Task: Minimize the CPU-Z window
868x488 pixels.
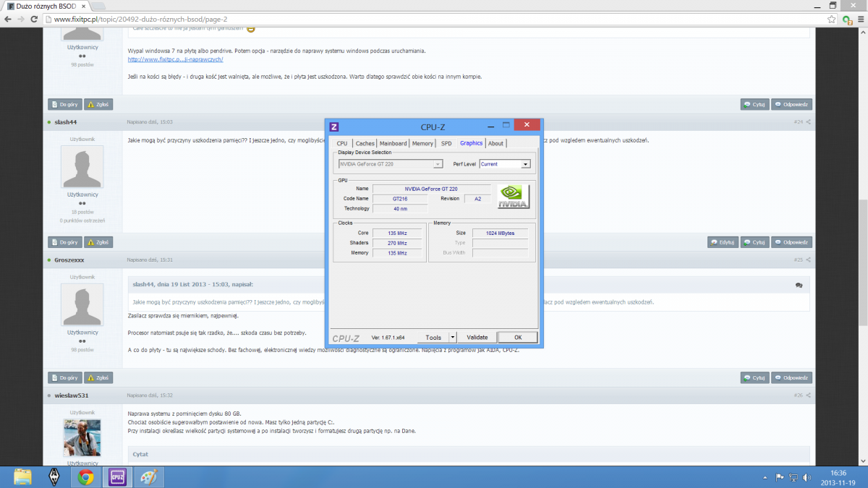Action: click(x=490, y=126)
